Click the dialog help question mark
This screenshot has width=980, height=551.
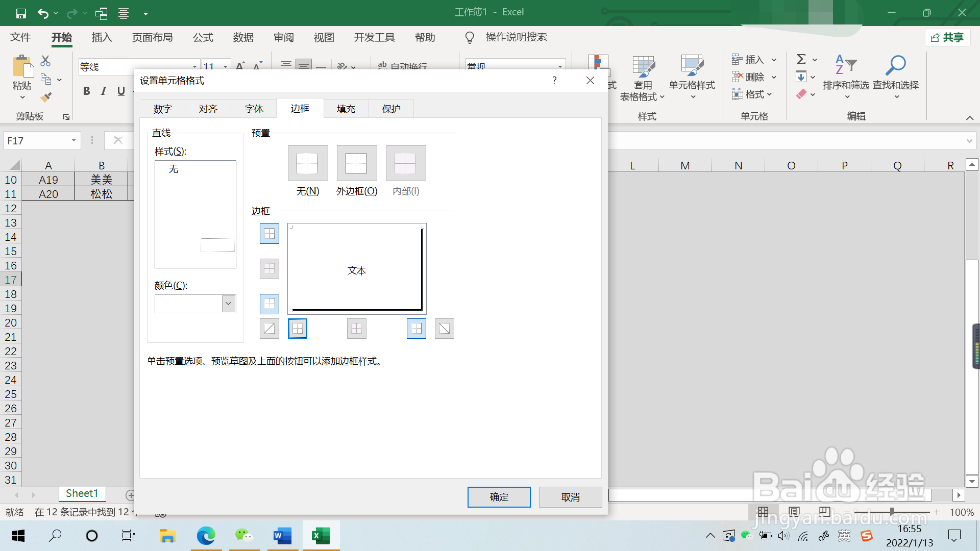click(x=554, y=80)
